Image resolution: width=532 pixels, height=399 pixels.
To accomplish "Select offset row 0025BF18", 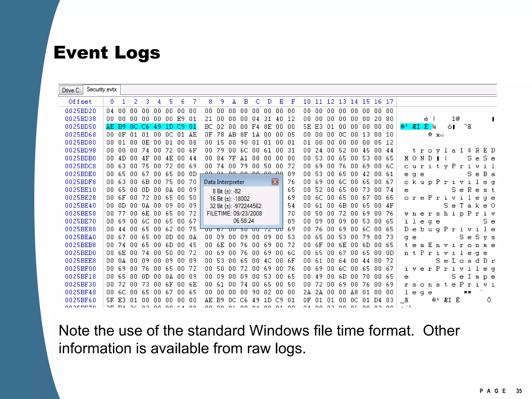I will pyautogui.click(x=81, y=276).
